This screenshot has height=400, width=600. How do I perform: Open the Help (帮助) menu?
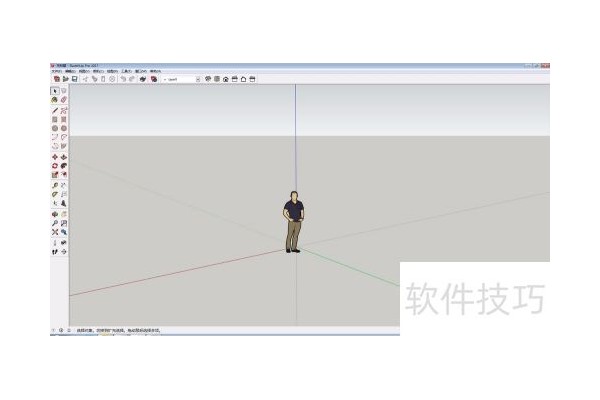[155, 71]
